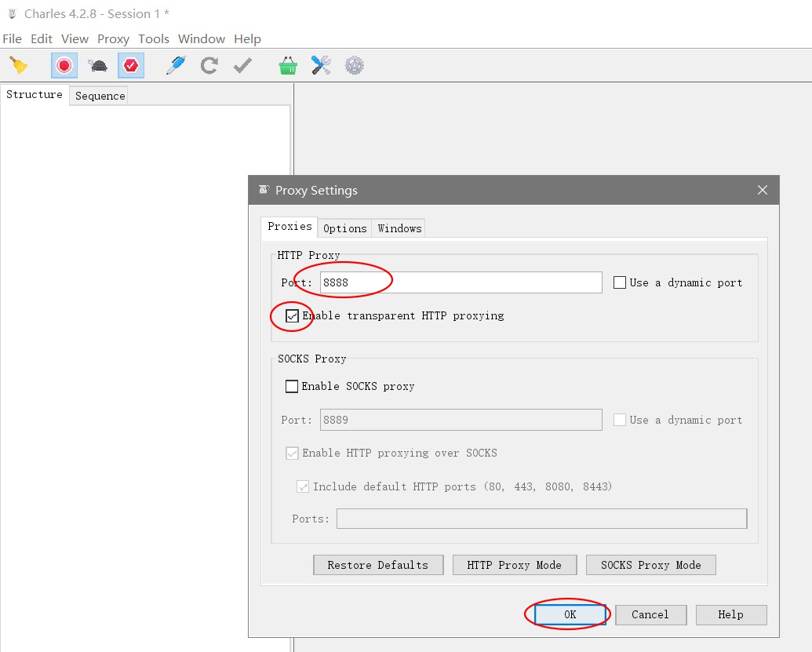The height and width of the screenshot is (652, 812).
Task: Open the Window menu
Action: click(x=202, y=39)
